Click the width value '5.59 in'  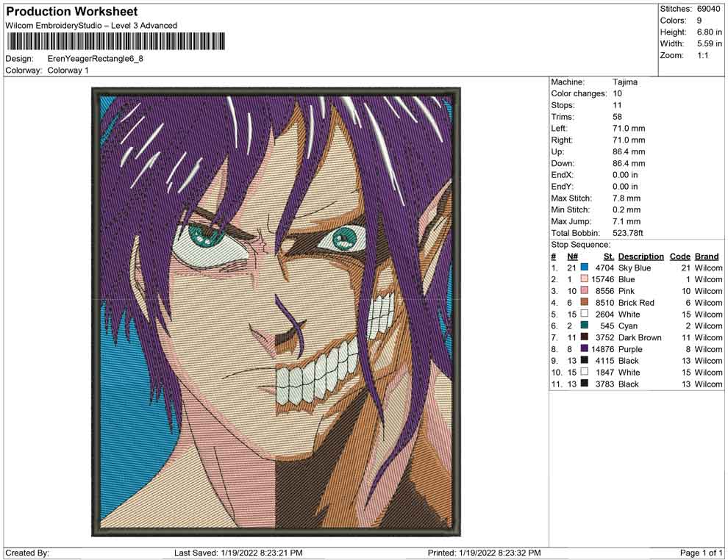(x=710, y=43)
